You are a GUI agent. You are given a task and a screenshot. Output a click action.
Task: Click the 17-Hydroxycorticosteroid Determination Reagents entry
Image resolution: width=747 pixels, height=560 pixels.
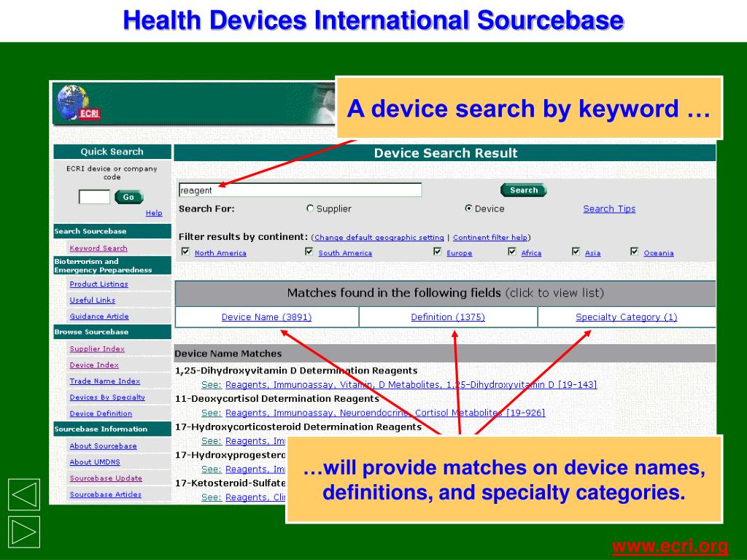tap(298, 427)
